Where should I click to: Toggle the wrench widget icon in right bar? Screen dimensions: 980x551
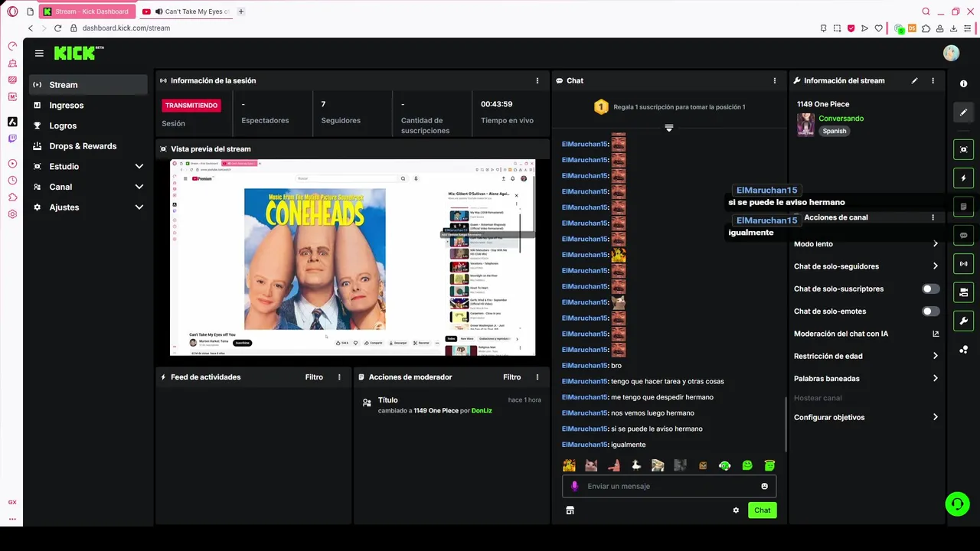point(964,321)
